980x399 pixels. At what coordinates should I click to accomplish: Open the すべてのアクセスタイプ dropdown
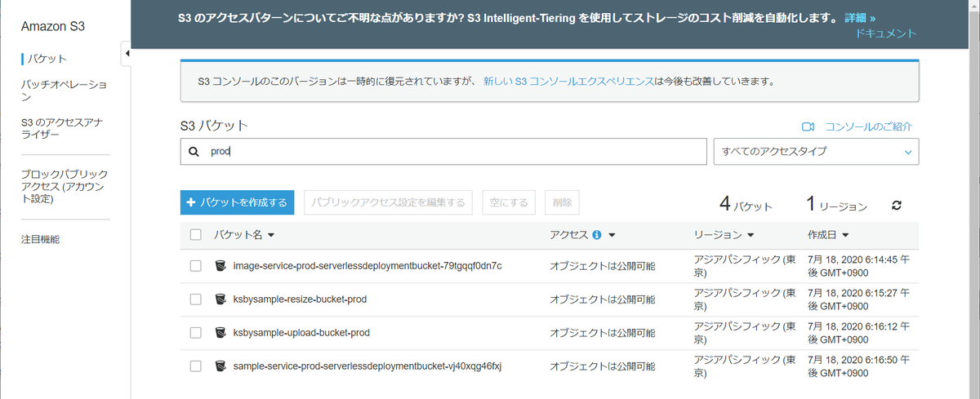(x=816, y=152)
